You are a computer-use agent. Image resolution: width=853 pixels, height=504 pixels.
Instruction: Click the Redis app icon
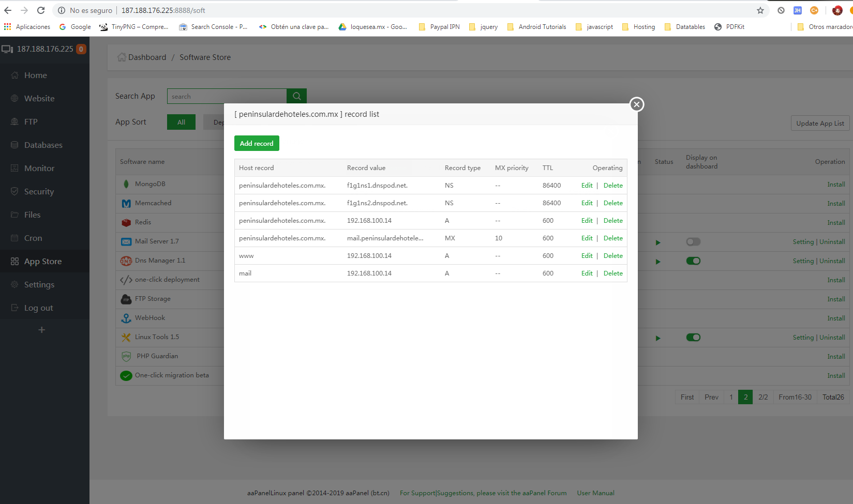click(126, 223)
